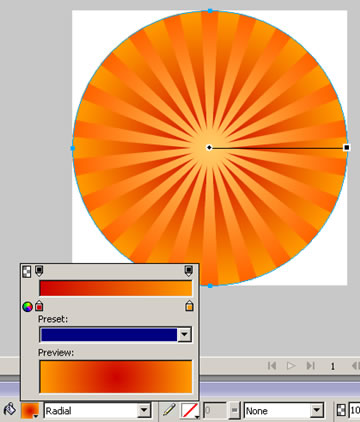Expand the None stroke dropdown
The image size is (360, 422).
pos(316,410)
